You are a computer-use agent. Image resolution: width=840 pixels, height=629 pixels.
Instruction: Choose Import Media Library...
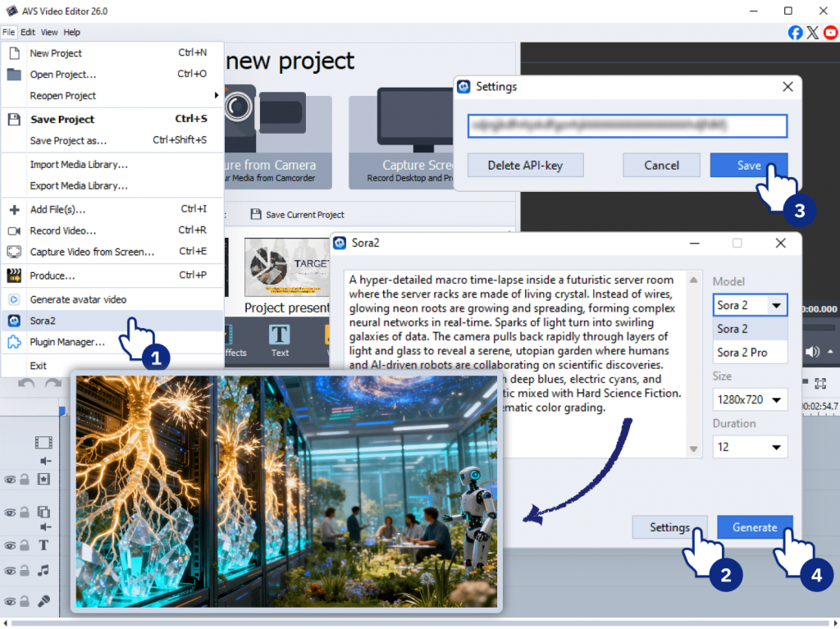point(112,165)
